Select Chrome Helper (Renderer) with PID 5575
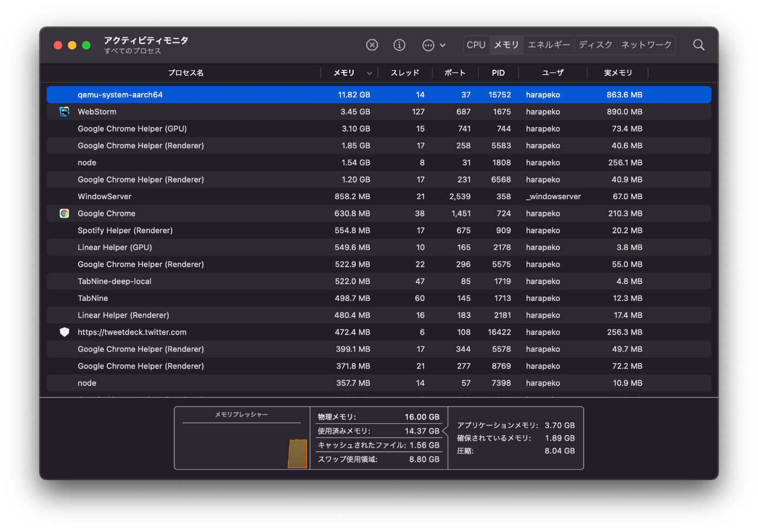 [x=379, y=264]
